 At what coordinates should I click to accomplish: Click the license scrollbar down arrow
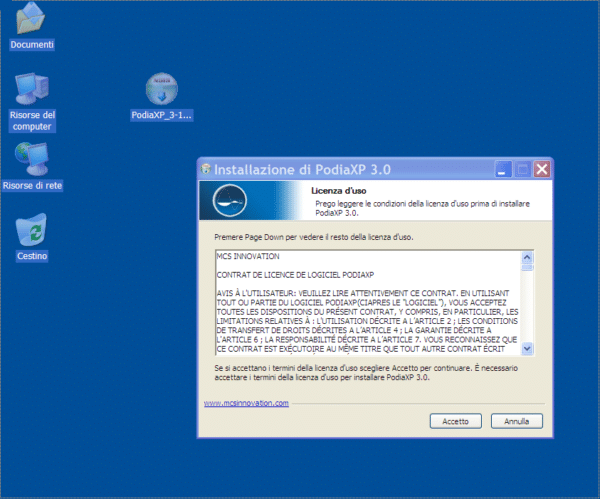(x=527, y=349)
